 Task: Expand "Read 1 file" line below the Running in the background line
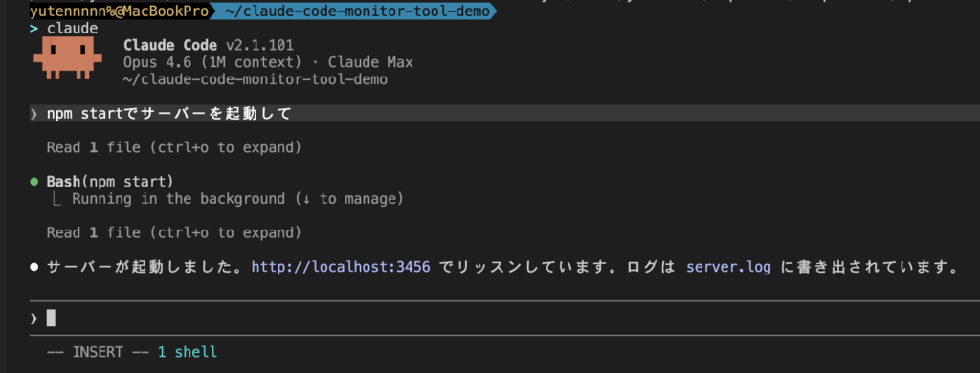pos(174,233)
